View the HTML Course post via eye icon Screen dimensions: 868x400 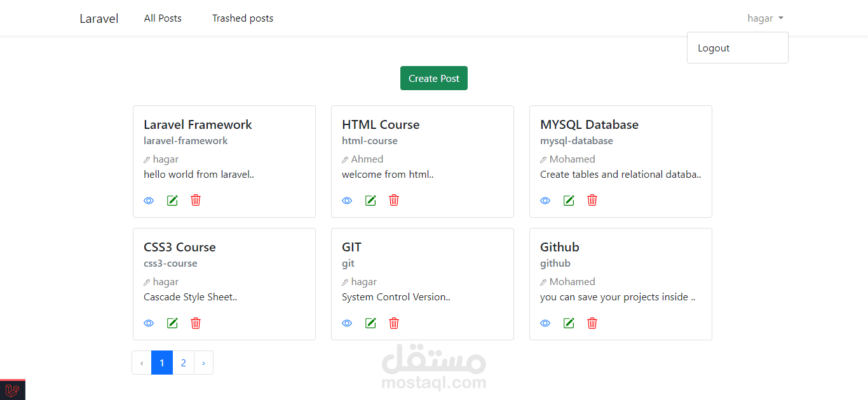(x=347, y=201)
